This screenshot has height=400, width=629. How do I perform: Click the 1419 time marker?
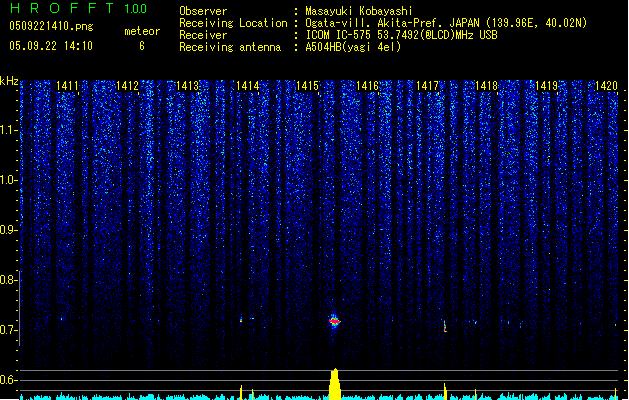coord(547,86)
